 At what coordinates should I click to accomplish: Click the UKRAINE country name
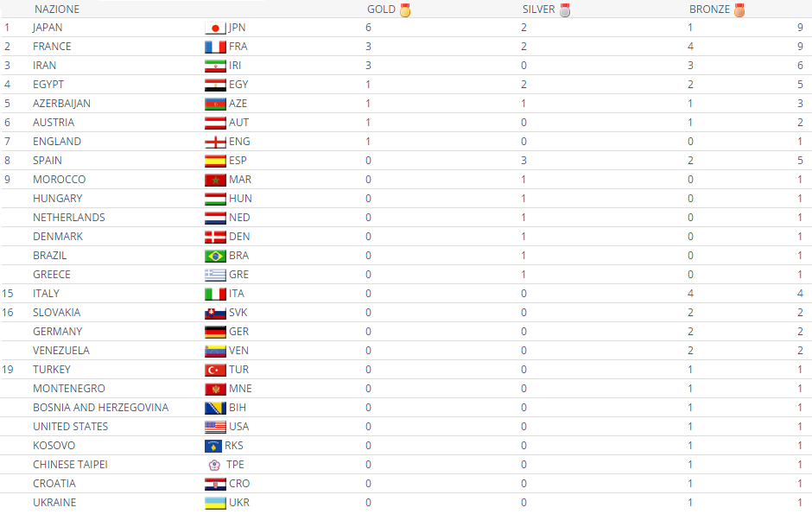click(x=54, y=503)
